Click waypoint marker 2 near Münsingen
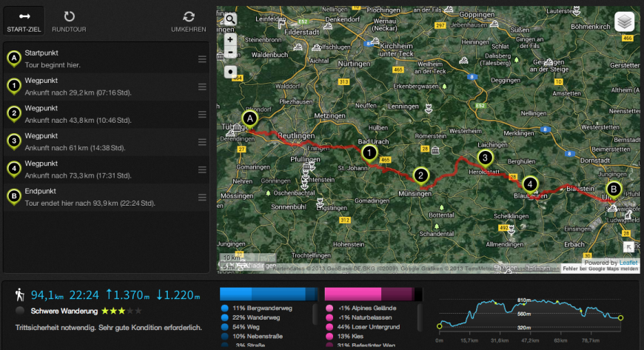The width and height of the screenshot is (644, 350). pyautogui.click(x=420, y=177)
